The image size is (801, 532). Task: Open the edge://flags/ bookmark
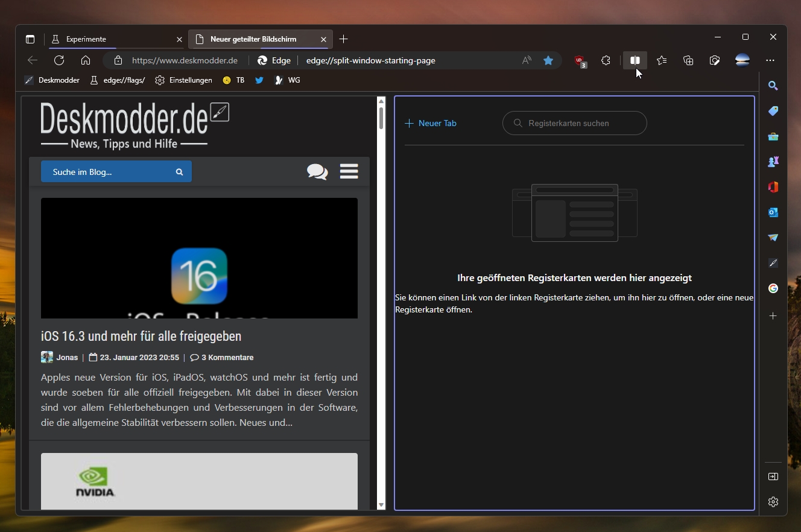[118, 80]
